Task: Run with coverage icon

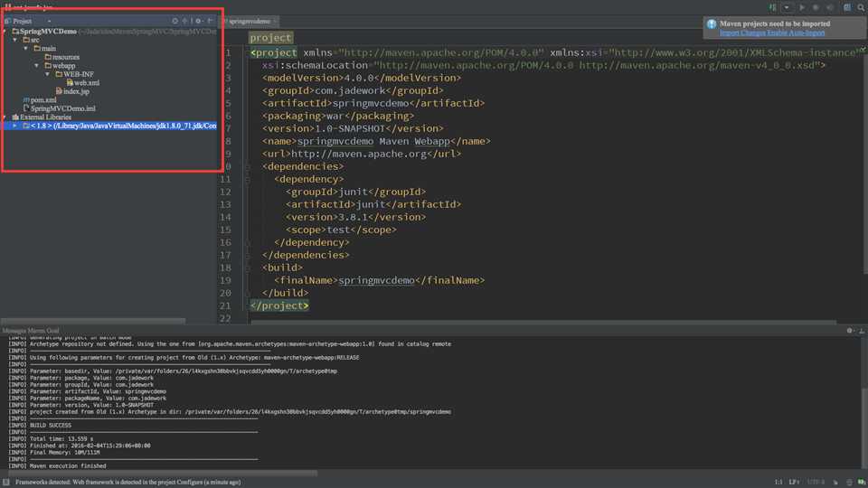Action: (830, 8)
